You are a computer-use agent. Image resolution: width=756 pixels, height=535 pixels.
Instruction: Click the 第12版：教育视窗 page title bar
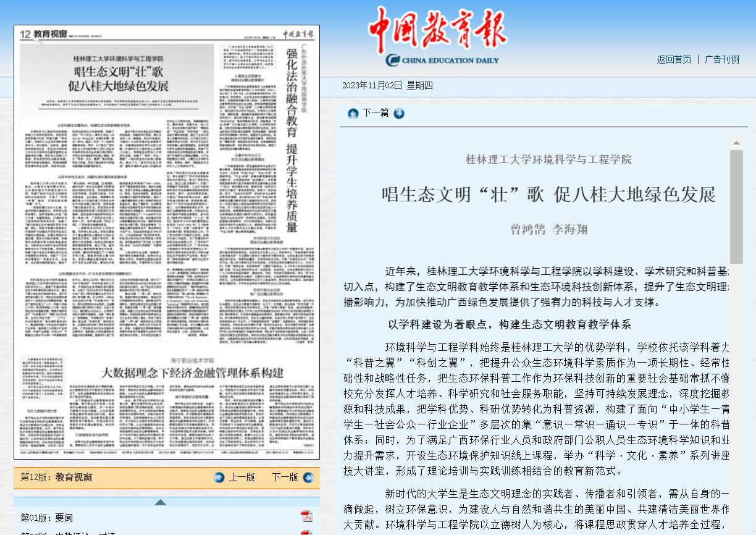coord(57,478)
